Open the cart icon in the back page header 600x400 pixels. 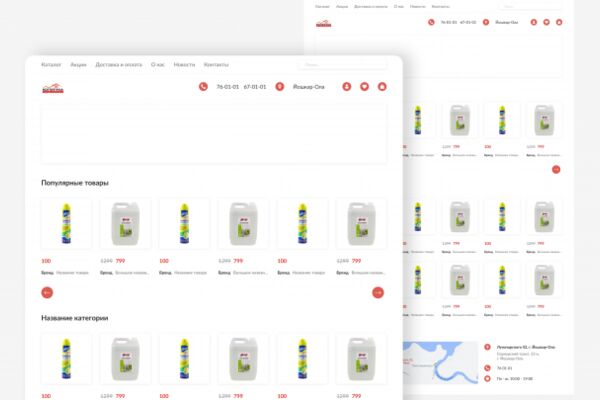[559, 22]
